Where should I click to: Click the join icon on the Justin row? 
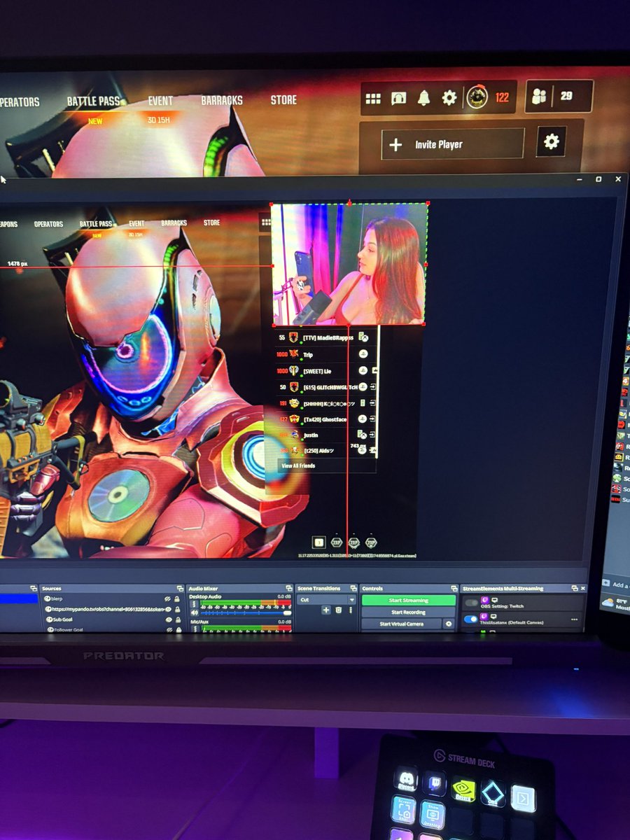pos(373,435)
